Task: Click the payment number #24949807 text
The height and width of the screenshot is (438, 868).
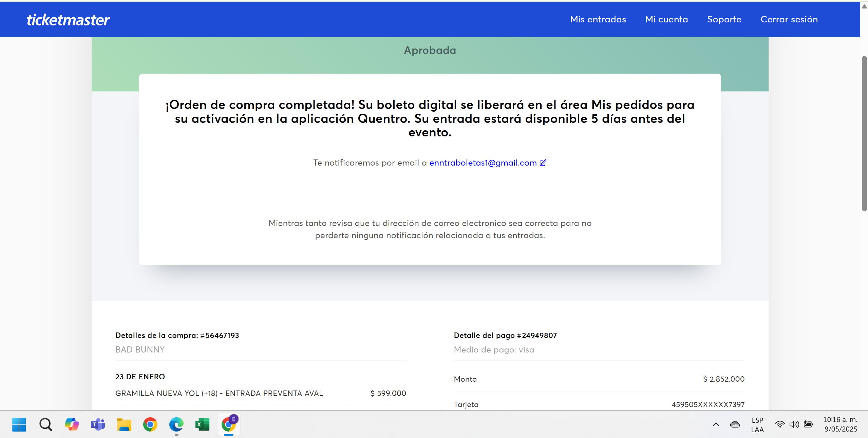Action: tap(537, 335)
